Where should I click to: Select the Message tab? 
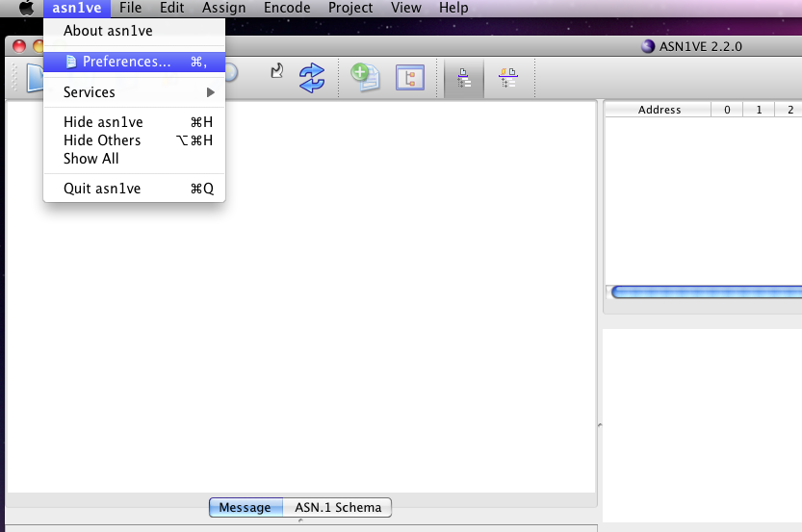point(246,508)
